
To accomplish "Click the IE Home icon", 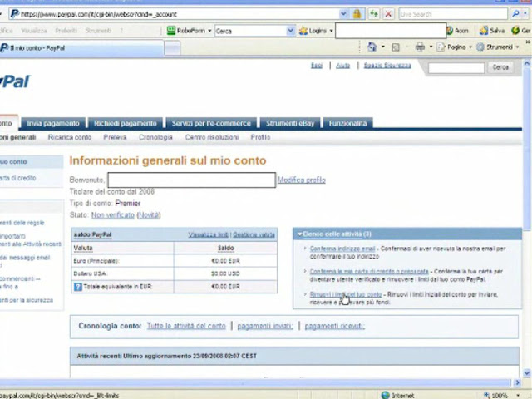I will point(372,47).
